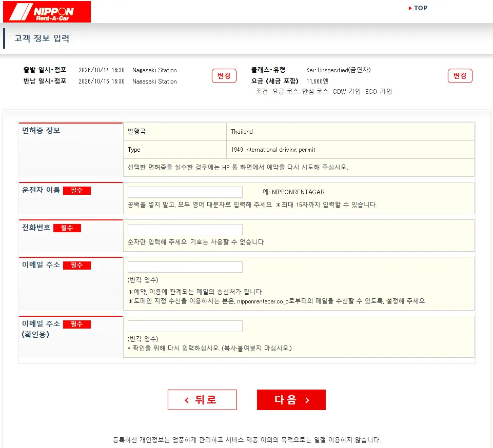The width and height of the screenshot is (493, 448).
Task: Click the example text NIPPONRENTACAR
Action: (298, 192)
